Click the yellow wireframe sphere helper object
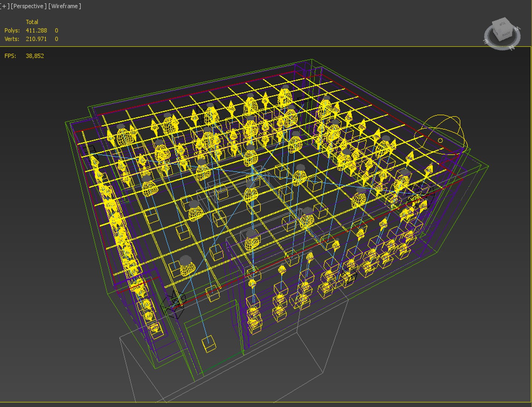Screen dimensions: 532x407 440,136
